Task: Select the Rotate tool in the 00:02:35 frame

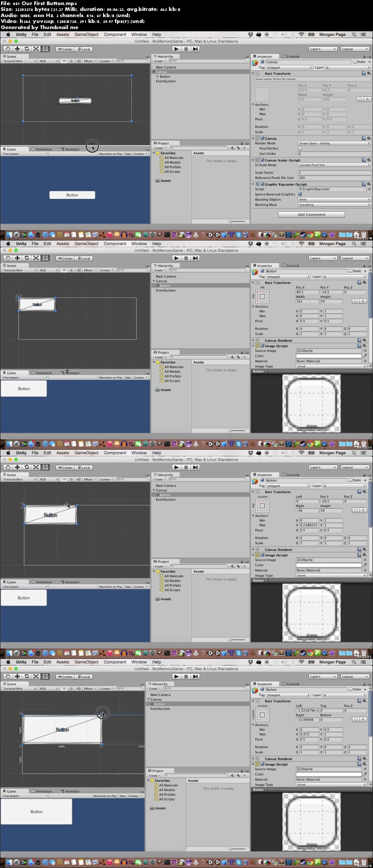Action: click(x=27, y=258)
